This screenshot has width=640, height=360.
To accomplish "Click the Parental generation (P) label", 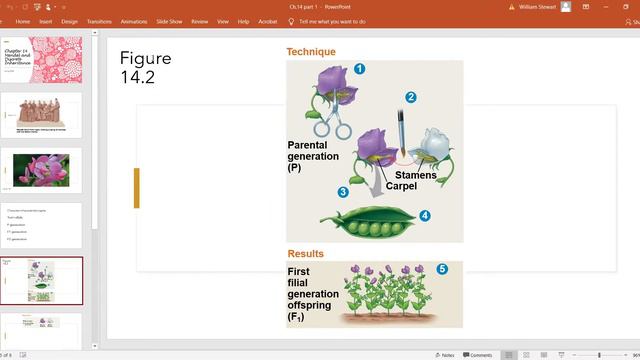I will [313, 156].
